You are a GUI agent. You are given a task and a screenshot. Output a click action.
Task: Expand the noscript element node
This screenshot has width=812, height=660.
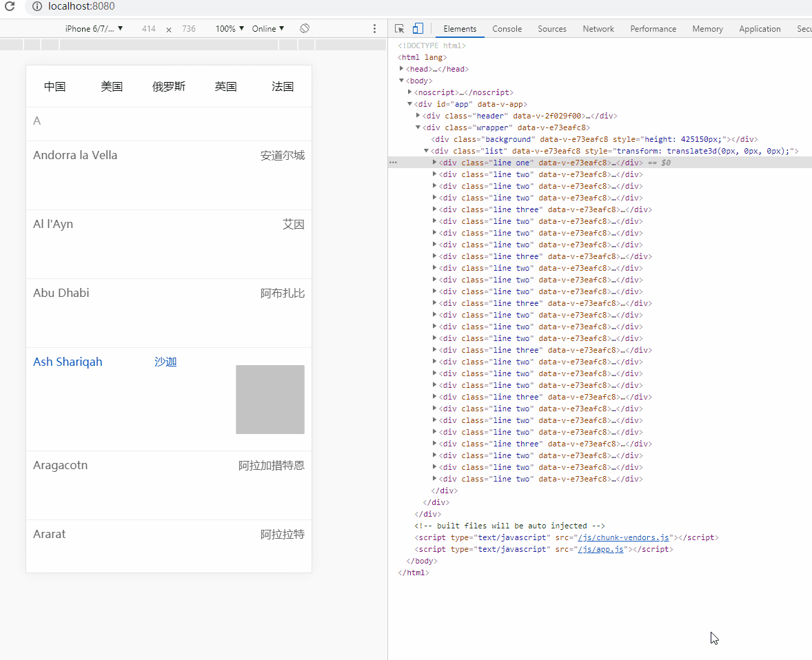point(409,92)
